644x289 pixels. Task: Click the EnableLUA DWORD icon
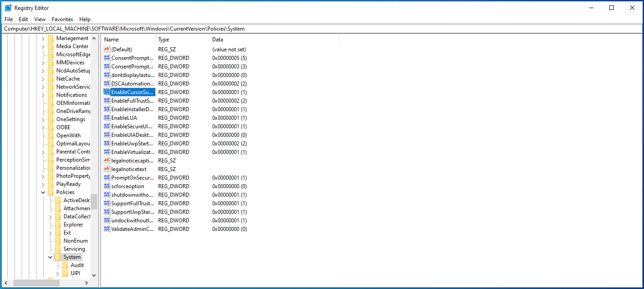pos(107,117)
